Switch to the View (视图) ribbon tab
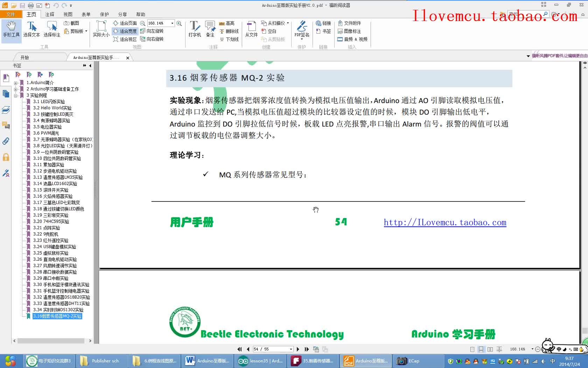588x368 pixels. (68, 14)
